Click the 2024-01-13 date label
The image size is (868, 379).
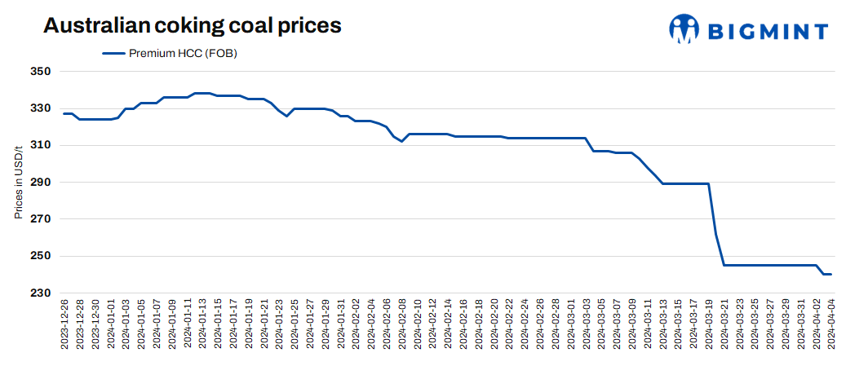pyautogui.click(x=203, y=324)
